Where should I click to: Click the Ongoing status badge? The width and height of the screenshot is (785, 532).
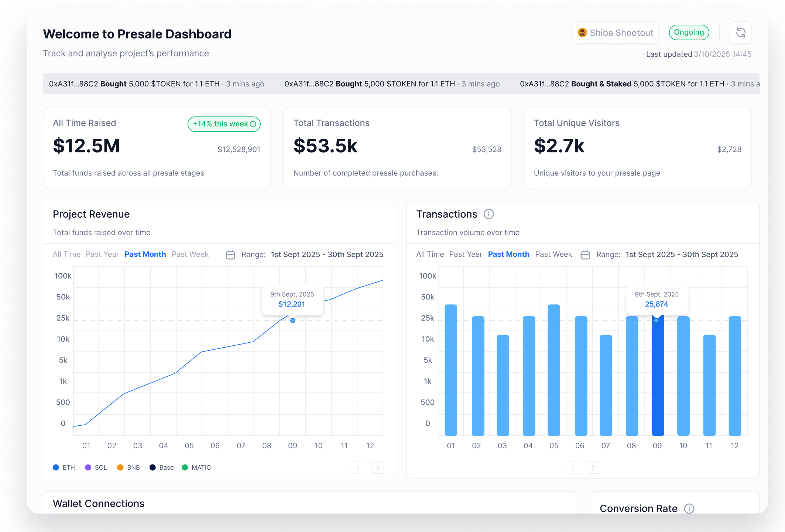[x=689, y=32]
